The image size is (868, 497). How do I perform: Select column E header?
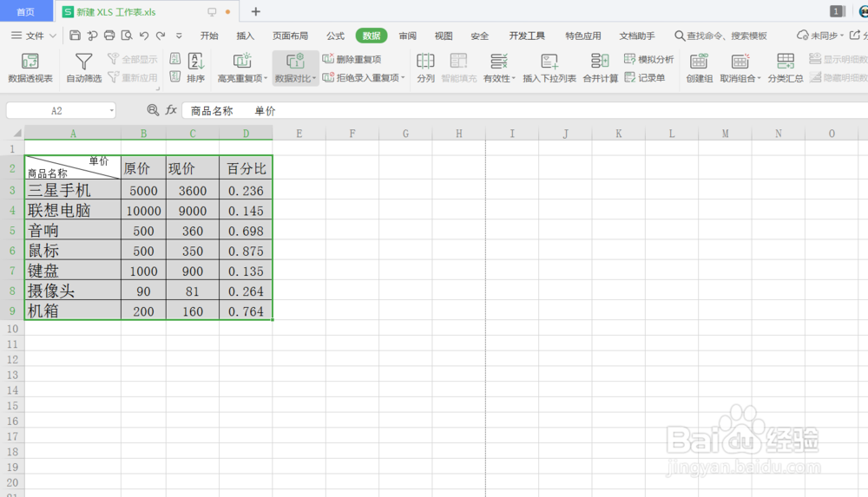click(299, 134)
